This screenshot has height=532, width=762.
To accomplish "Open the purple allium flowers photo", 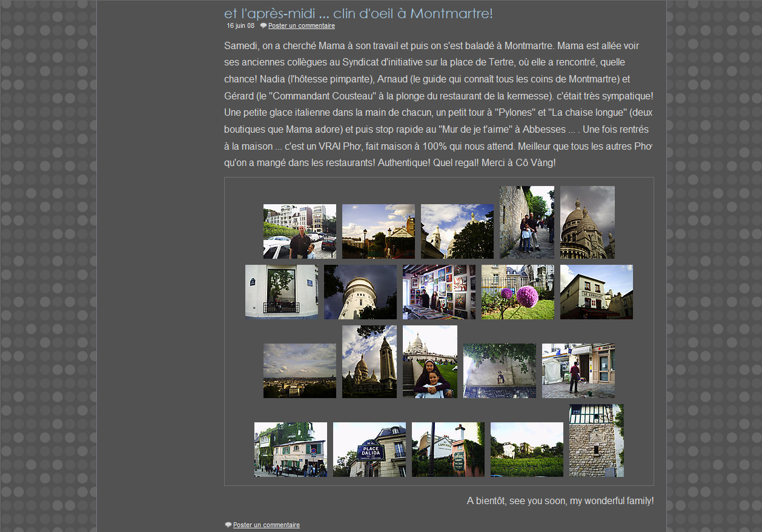I will 518,292.
